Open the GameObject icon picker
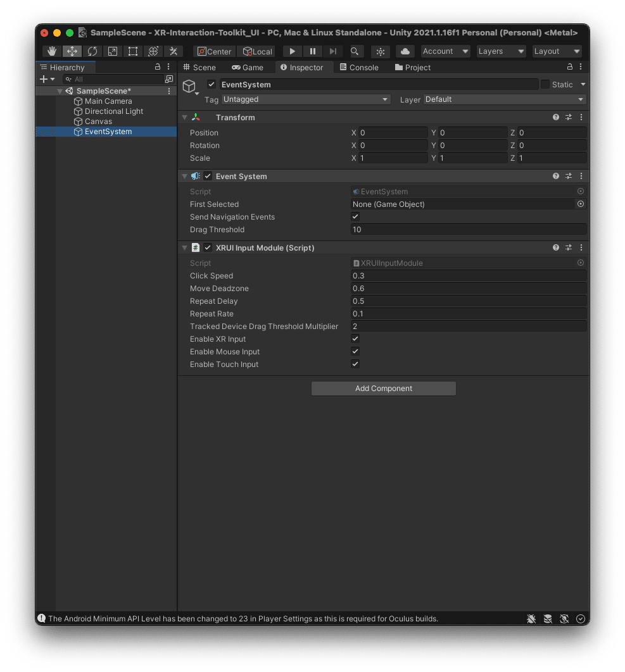 click(x=190, y=87)
